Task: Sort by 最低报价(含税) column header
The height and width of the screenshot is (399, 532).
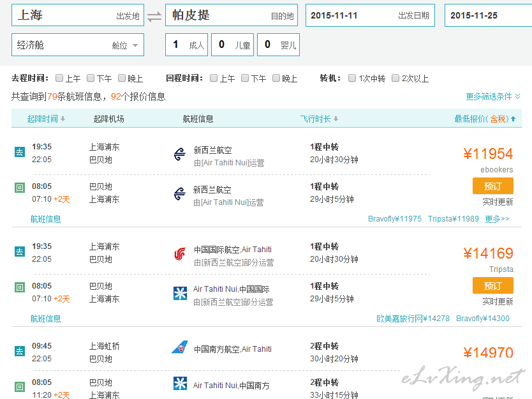Action: click(485, 119)
